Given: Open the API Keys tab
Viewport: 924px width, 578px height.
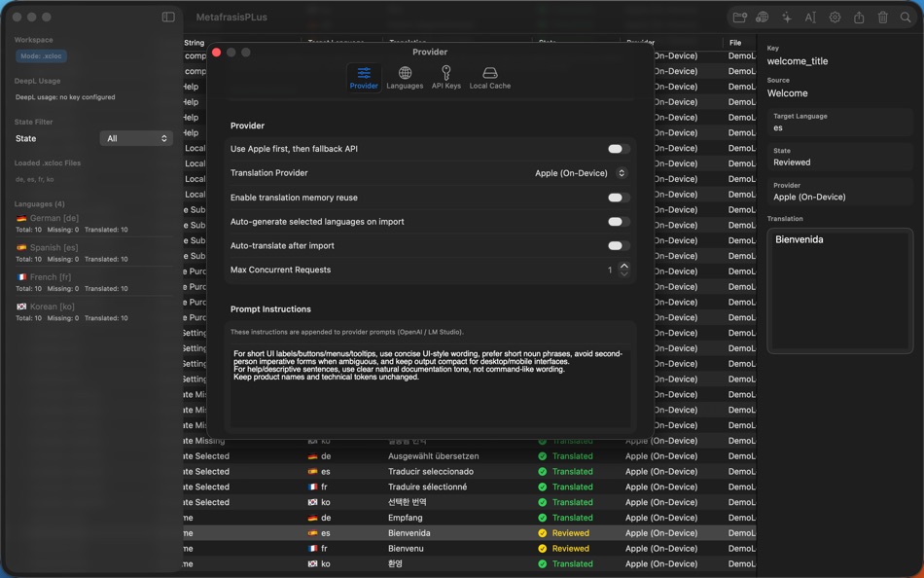Looking at the screenshot, I should tap(446, 77).
